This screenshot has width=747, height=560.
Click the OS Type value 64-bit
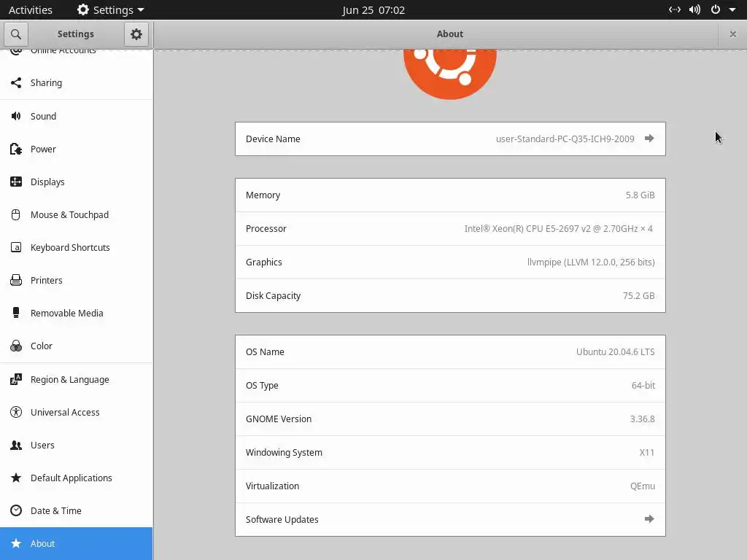[643, 386]
